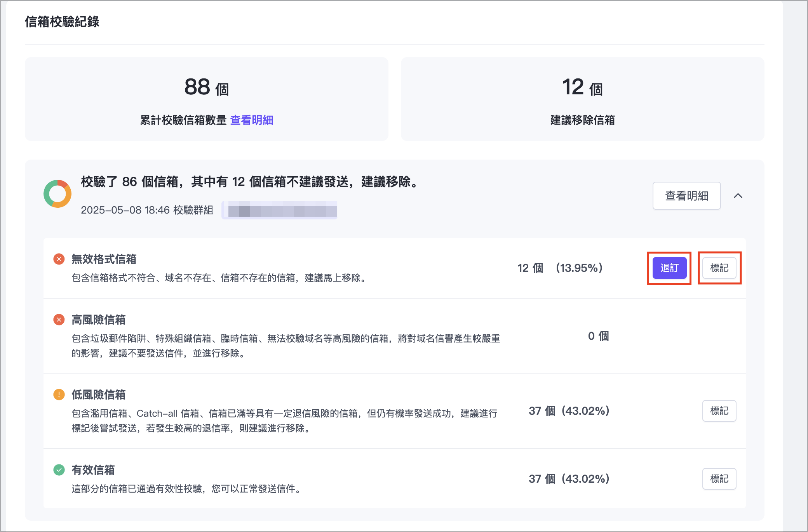This screenshot has width=808, height=532.
Task: Click 標記 button for 低風險信箱
Action: click(719, 411)
